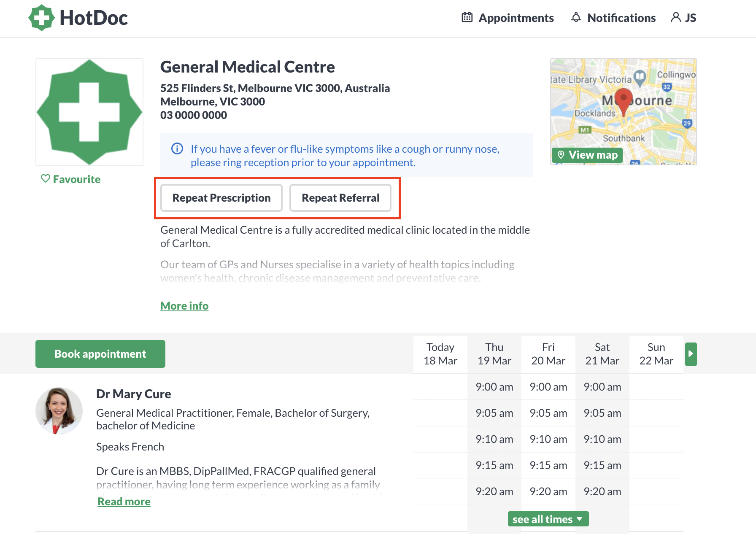Image resolution: width=756 pixels, height=534 pixels.
Task: Select the Sat 21 Mar date tab
Action: click(x=602, y=354)
